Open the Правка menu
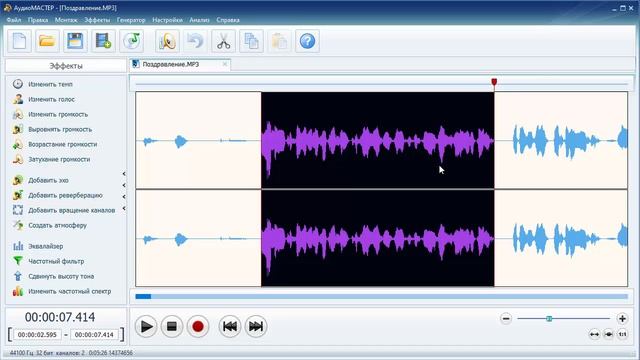This screenshot has height=360, width=640. click(x=38, y=20)
